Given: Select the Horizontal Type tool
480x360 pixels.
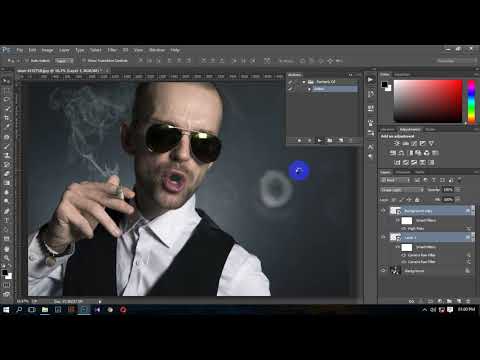Looking at the screenshot, I should pyautogui.click(x=6, y=220).
